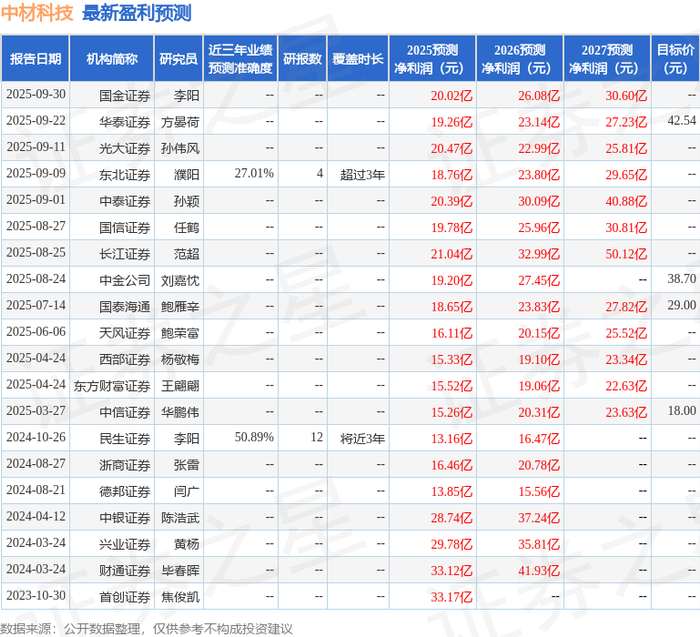Click the 中材科技 title text
The height and width of the screenshot is (637, 700).
[37, 13]
